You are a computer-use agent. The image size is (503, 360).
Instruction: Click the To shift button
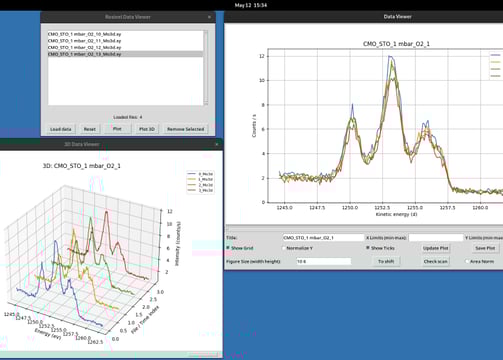386,261
